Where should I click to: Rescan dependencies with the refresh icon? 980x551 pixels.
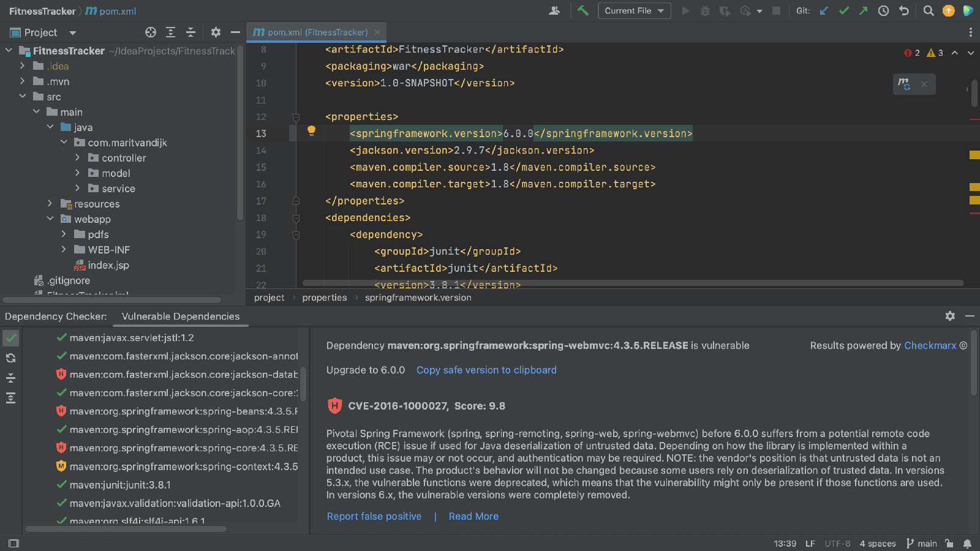[10, 358]
